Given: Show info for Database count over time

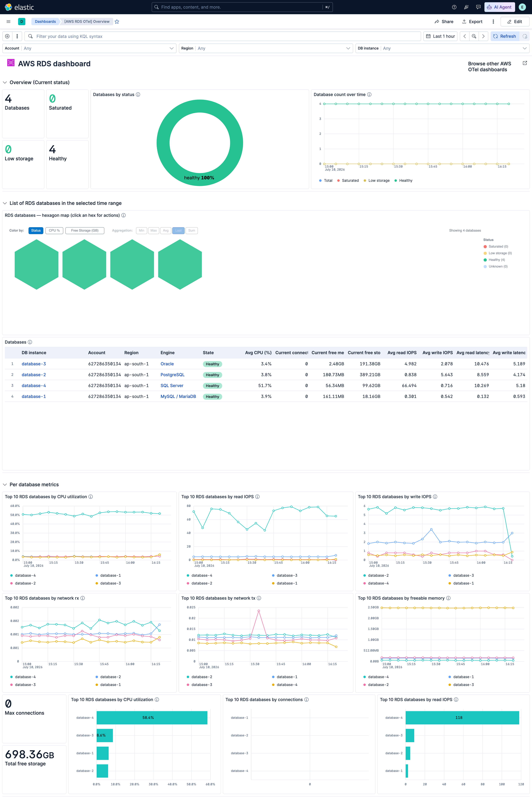Looking at the screenshot, I should (x=369, y=95).
